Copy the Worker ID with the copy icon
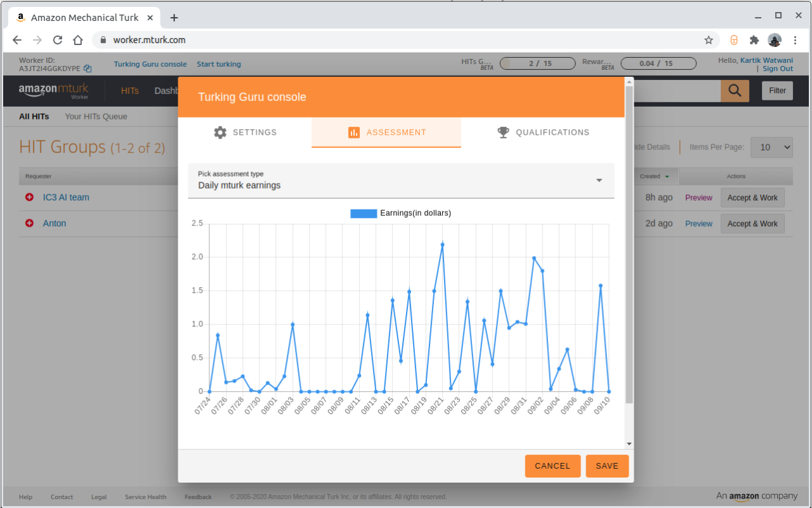Viewport: 812px width, 508px height. 88,69
